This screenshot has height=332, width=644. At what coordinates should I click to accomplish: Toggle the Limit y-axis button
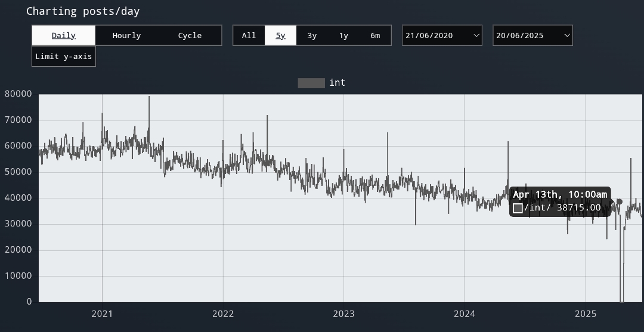[64, 56]
